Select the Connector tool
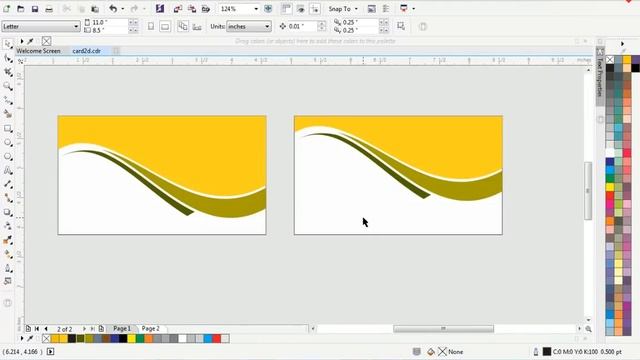This screenshot has height=360, width=640. 7,198
